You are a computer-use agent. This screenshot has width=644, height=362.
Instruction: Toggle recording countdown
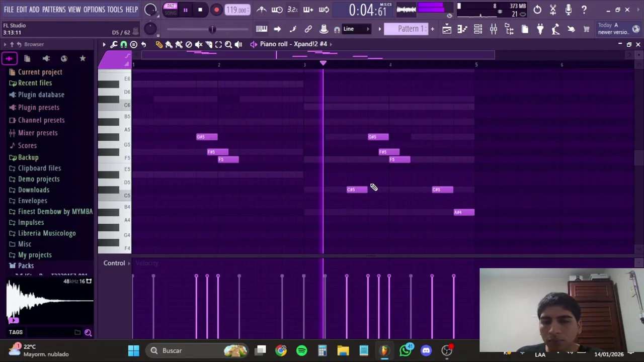click(292, 10)
